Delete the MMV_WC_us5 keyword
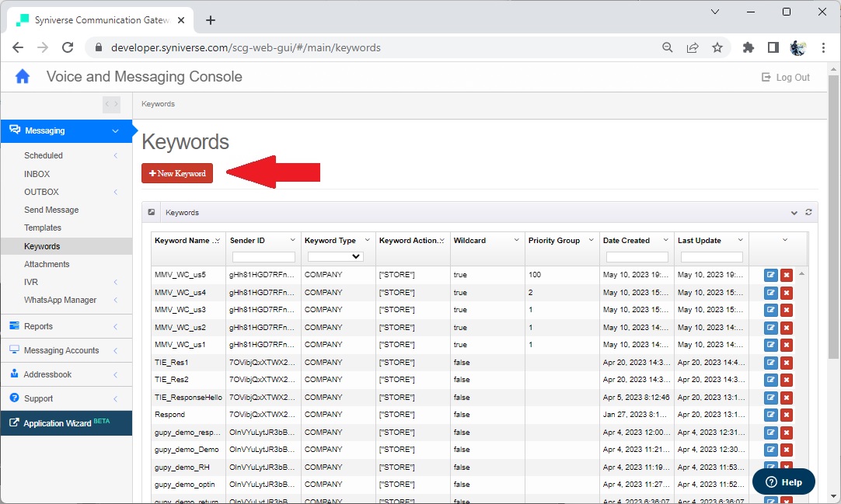Screen dimensions: 841x504 (x=787, y=276)
